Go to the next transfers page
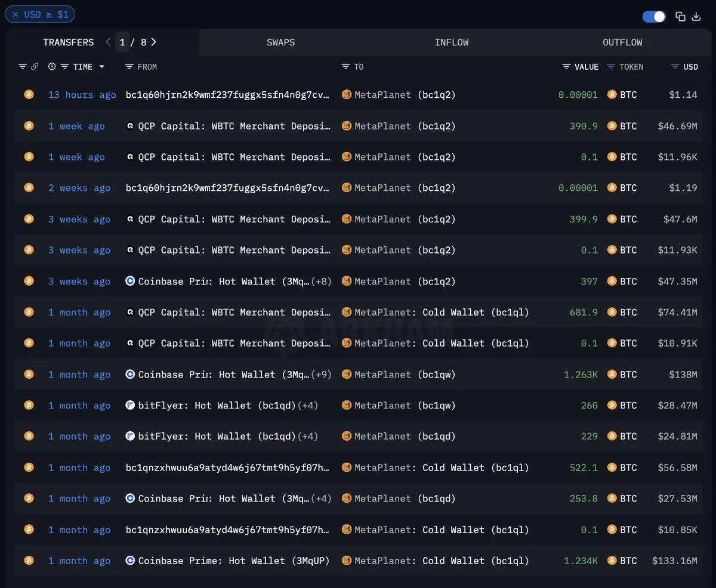The image size is (716, 588). click(x=153, y=42)
